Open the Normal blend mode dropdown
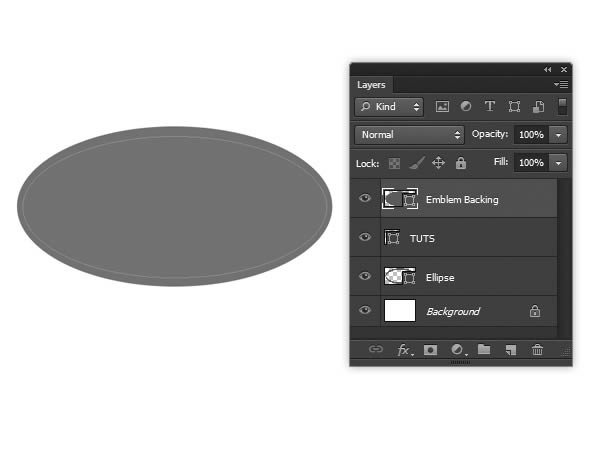 point(409,135)
